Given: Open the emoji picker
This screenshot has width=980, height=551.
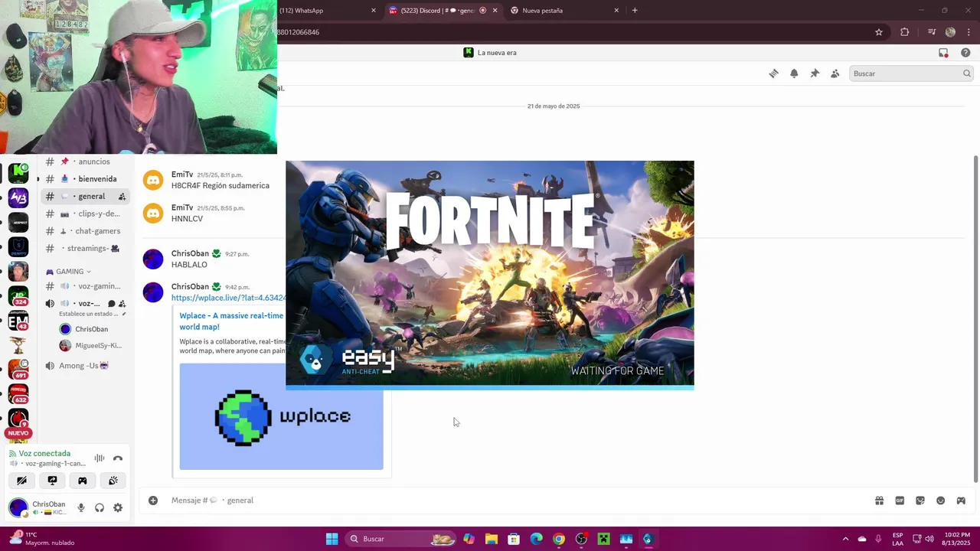Looking at the screenshot, I should [x=941, y=500].
